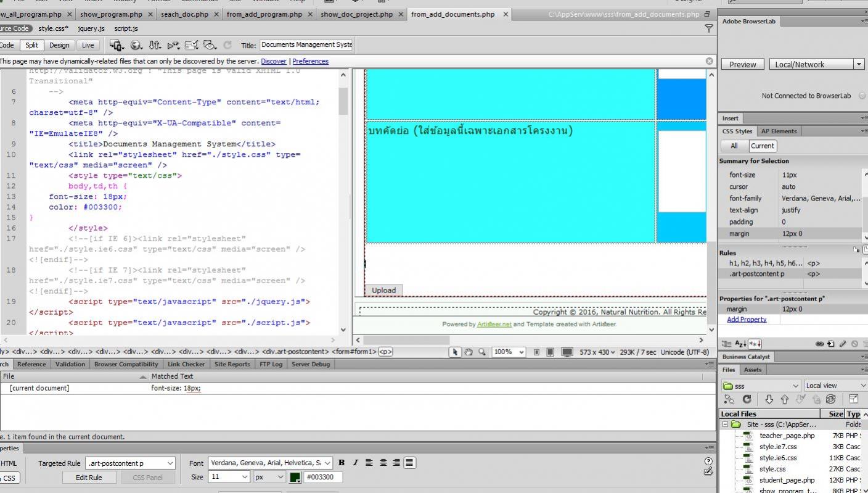Click the Preview button in BrowserLab
This screenshot has height=493, width=868.
743,64
